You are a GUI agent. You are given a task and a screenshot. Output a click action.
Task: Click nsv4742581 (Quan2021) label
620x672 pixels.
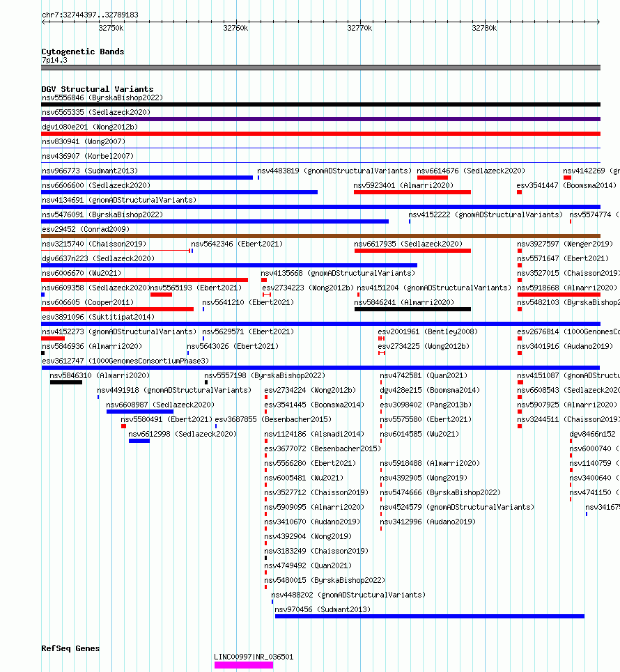pyautogui.click(x=423, y=375)
